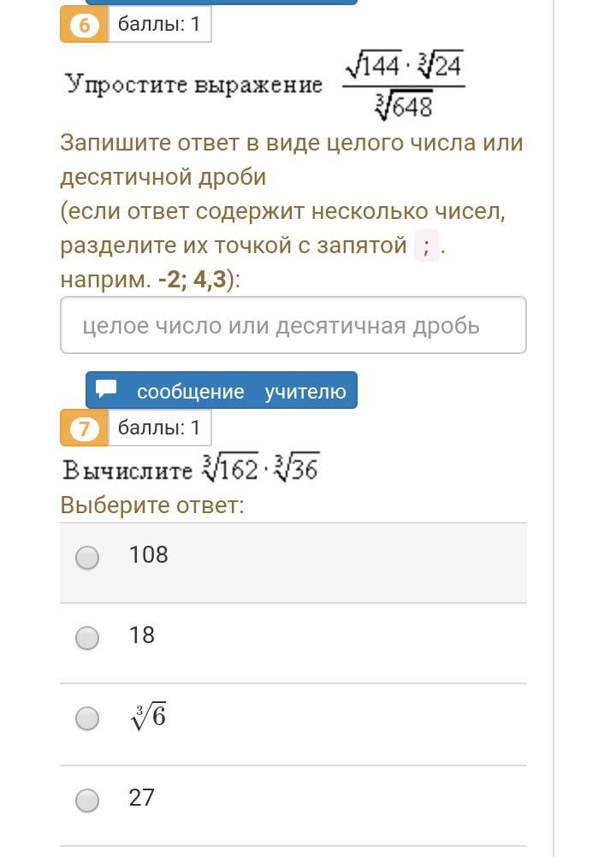Click the 108 answer option text
This screenshot has height=857, width=616.
click(149, 555)
